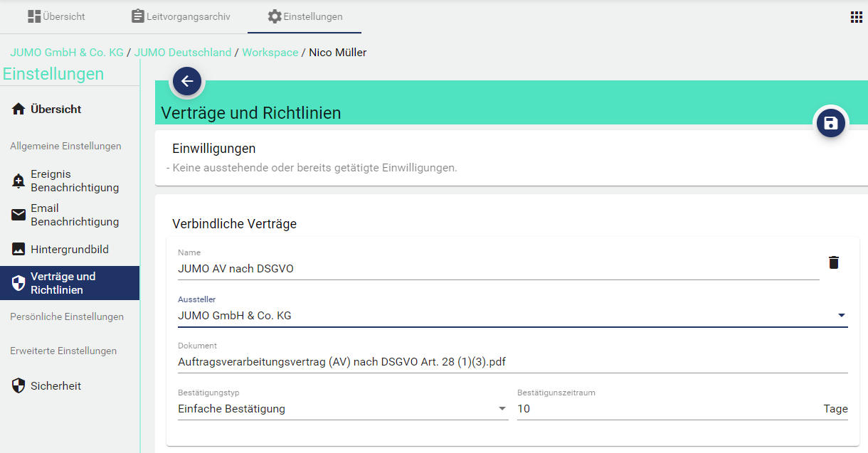
Task: Select the Einstellungen tab
Action: pos(305,16)
